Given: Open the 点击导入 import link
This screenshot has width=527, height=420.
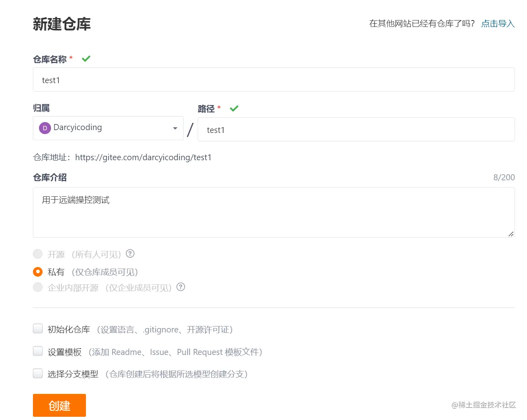Looking at the screenshot, I should [x=498, y=24].
